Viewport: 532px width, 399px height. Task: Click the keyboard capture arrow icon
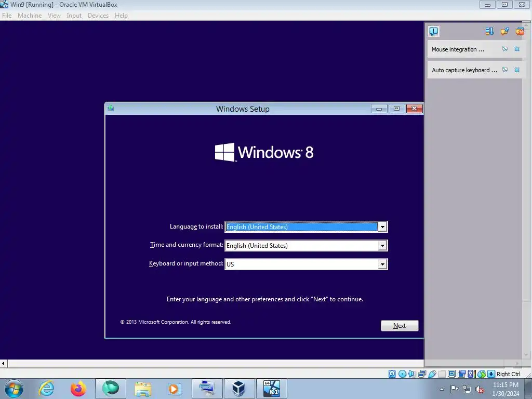[x=491, y=374]
